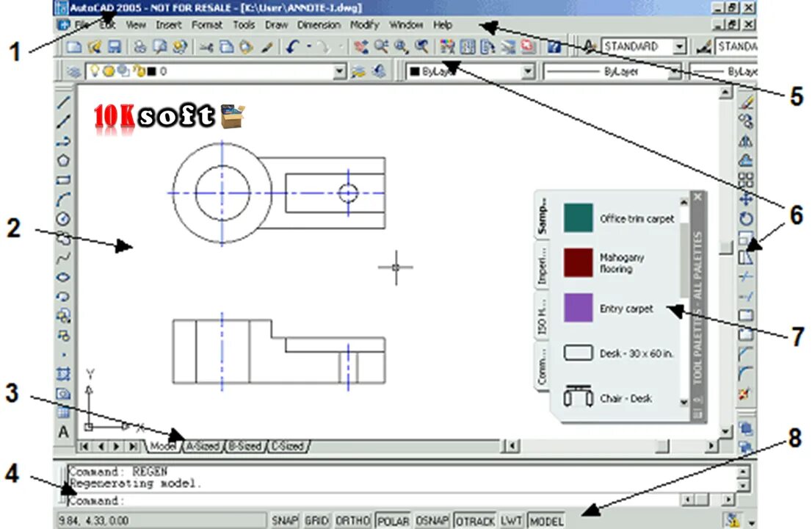Toggle MODEL space button in status bar
The height and width of the screenshot is (529, 812).
(x=546, y=521)
